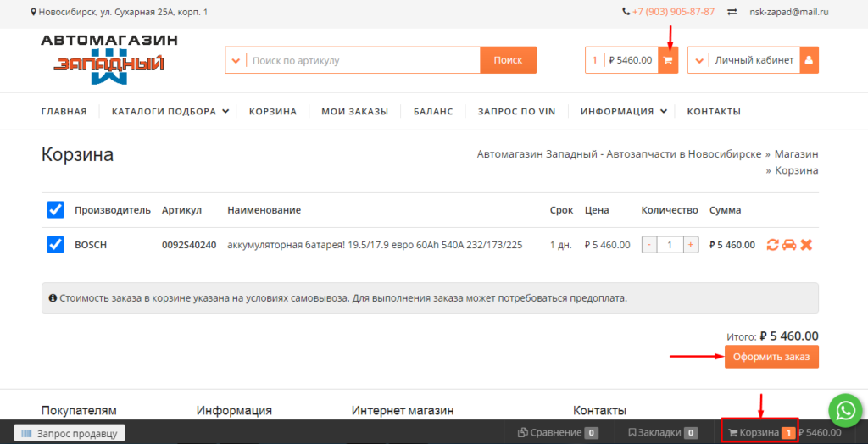Click breadcrumb Автомагазин Западный - Автозапчасти в Новосибирске
This screenshot has width=868, height=444.
[619, 153]
